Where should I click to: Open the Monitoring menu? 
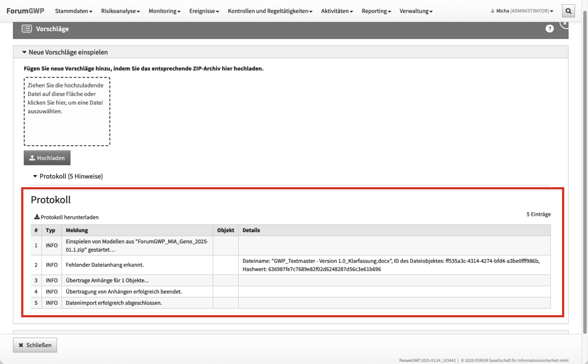coord(165,11)
